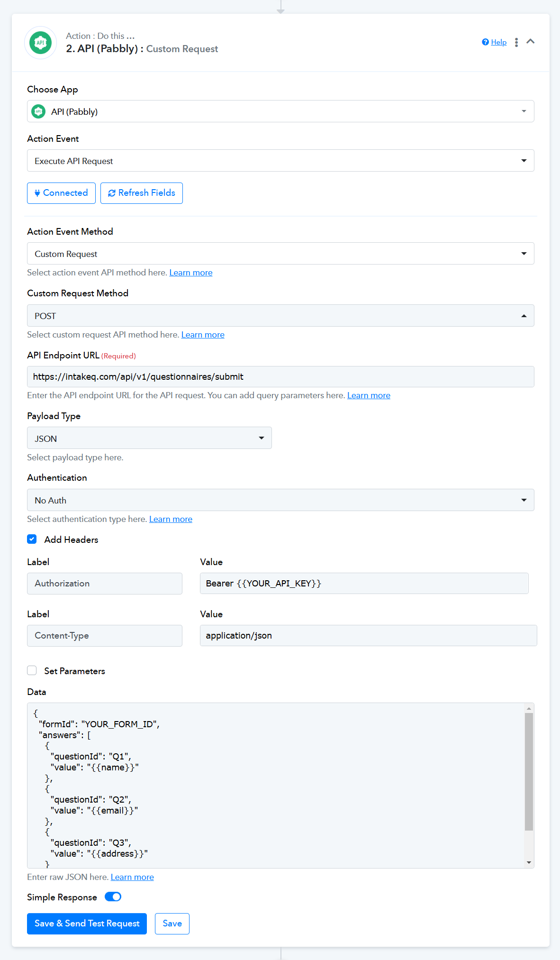The width and height of the screenshot is (560, 960).
Task: Open the Payload Type JSON dropdown
Action: 149,438
